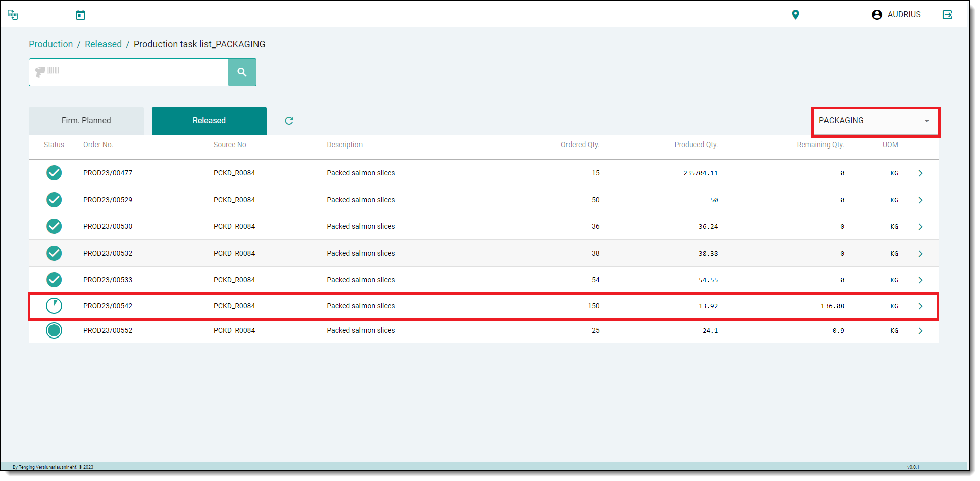Click the magnifier search button
Screen dimensions: 980x481
pyautogui.click(x=242, y=72)
